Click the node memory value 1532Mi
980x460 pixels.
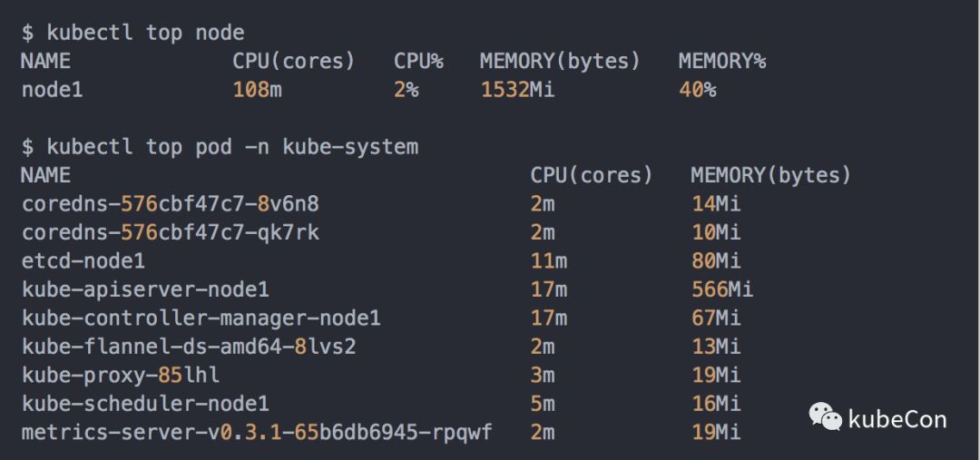517,90
